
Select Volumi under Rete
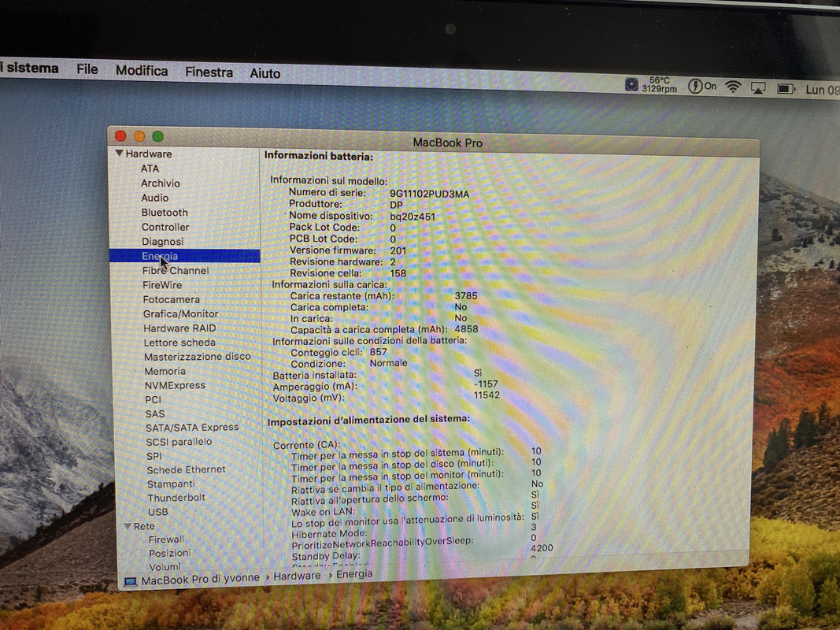(165, 566)
